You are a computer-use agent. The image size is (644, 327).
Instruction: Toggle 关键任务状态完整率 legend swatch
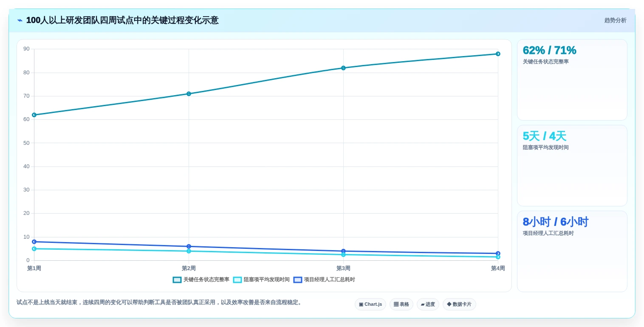point(177,280)
